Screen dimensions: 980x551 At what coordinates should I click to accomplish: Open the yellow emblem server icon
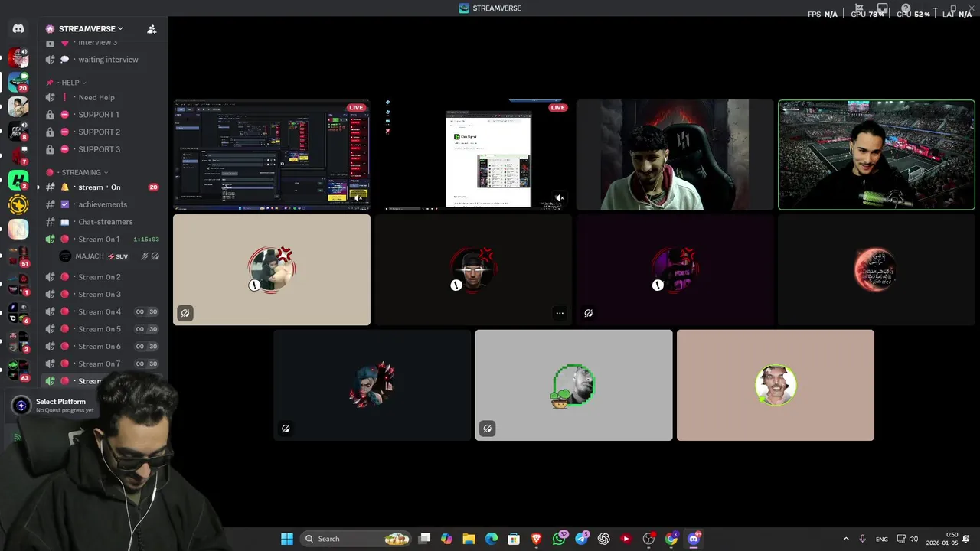(x=18, y=204)
